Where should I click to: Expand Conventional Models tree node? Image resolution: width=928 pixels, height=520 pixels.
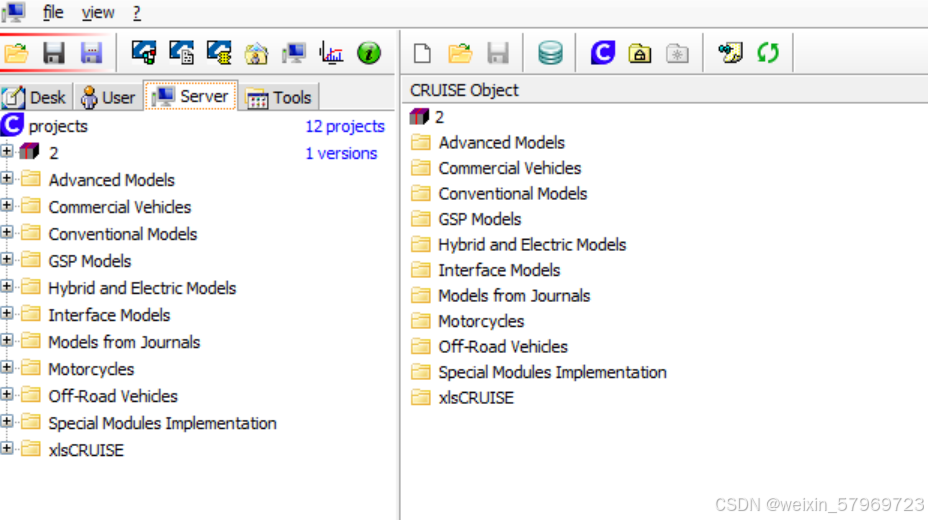[7, 232]
